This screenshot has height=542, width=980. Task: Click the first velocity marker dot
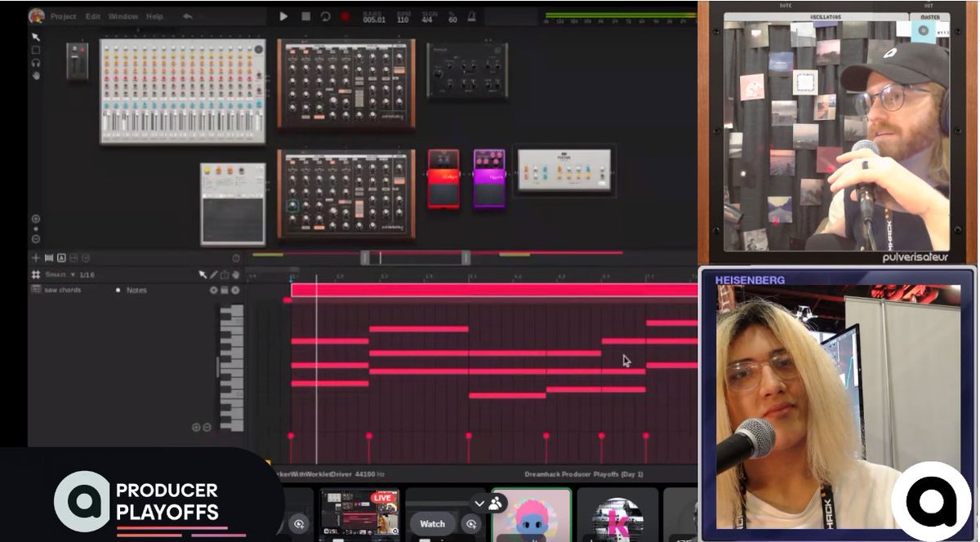point(291,437)
